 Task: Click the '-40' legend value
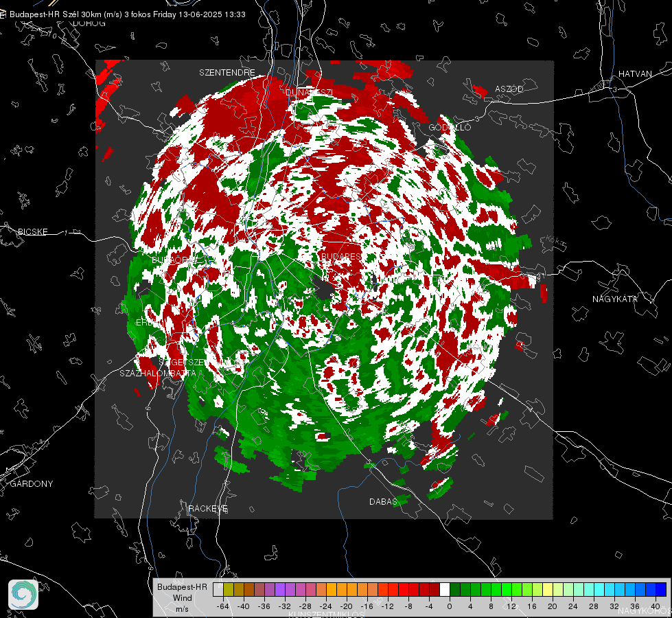point(244,606)
